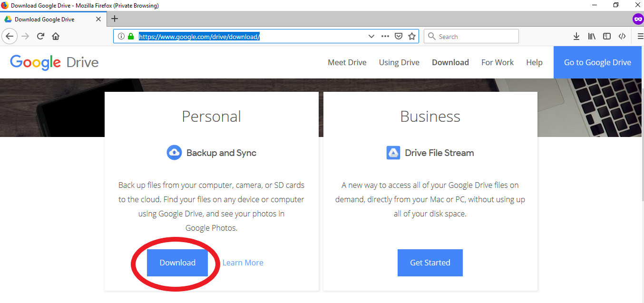Go back with the browser Back arrow
Screen dimensions: 644x303
pyautogui.click(x=10, y=36)
